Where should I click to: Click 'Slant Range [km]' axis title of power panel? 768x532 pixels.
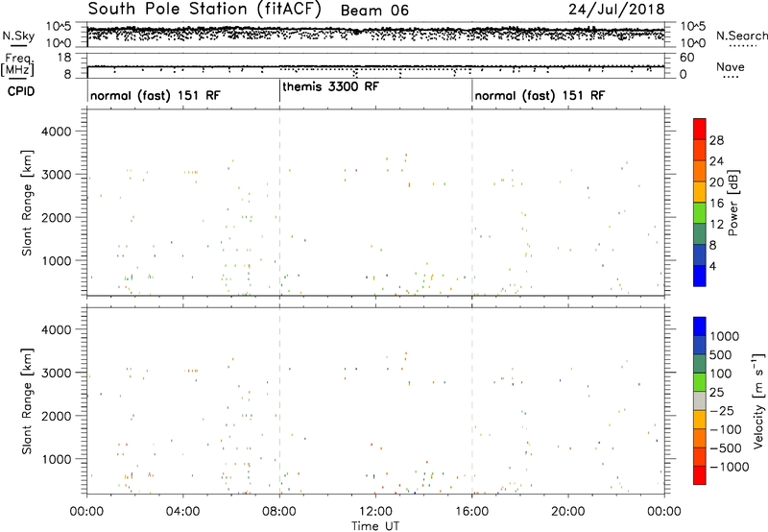click(27, 203)
